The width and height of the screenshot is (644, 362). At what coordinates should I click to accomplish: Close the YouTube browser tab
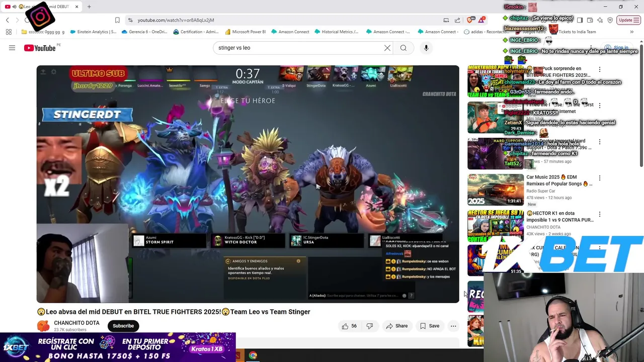coord(76,7)
